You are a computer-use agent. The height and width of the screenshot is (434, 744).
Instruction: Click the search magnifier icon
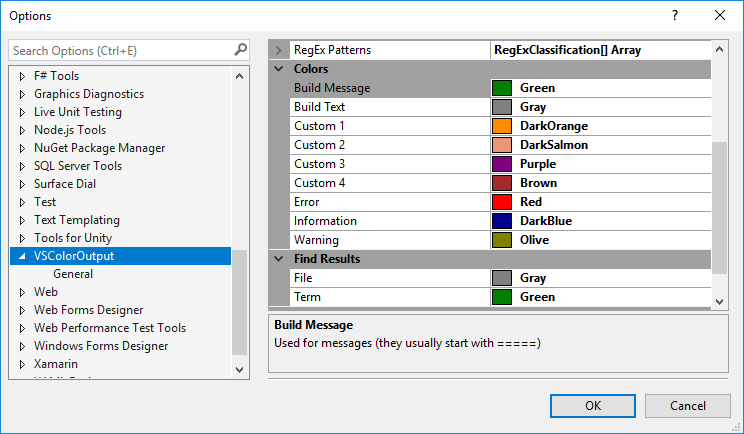240,49
